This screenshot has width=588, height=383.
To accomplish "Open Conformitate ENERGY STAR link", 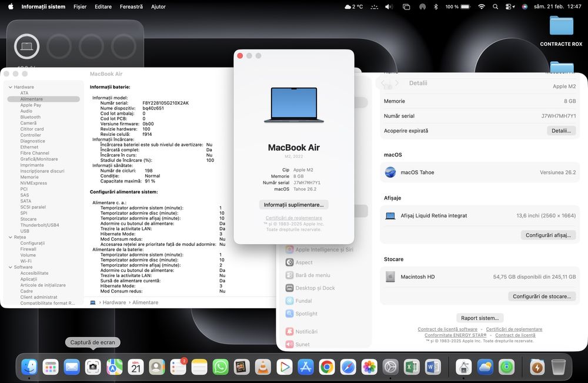I will (x=455, y=335).
